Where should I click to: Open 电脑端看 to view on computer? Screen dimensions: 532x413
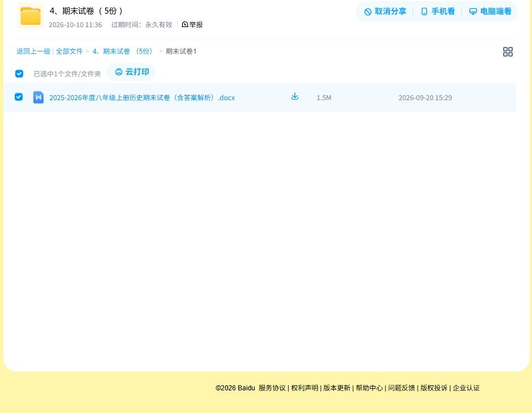pyautogui.click(x=490, y=11)
